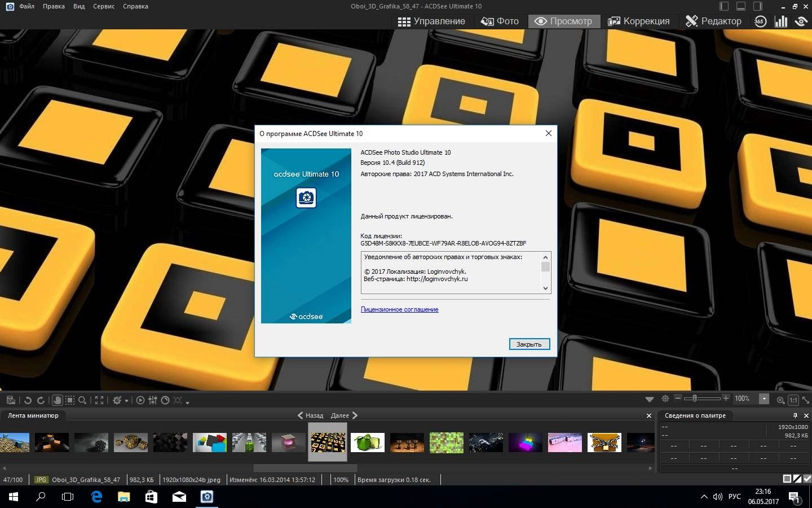Rotate image left icon
812x508 pixels.
click(x=28, y=400)
